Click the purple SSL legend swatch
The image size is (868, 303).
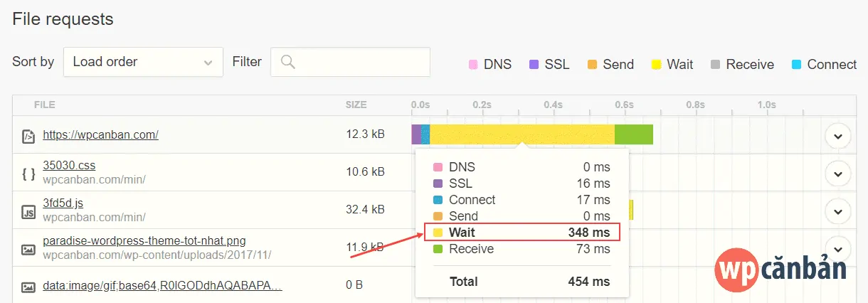point(534,65)
